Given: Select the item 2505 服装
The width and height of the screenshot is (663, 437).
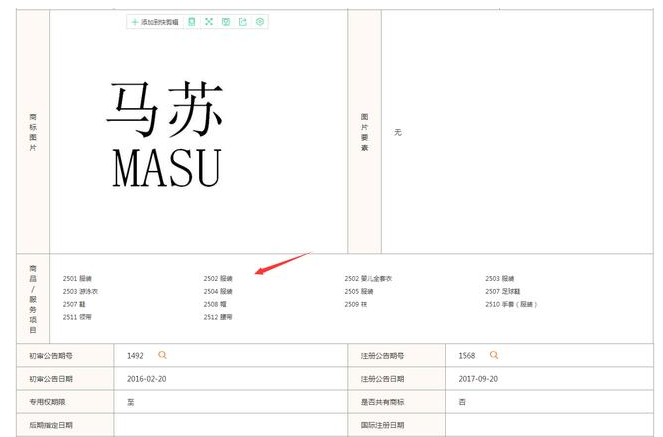Looking at the screenshot, I should pyautogui.click(x=359, y=291).
